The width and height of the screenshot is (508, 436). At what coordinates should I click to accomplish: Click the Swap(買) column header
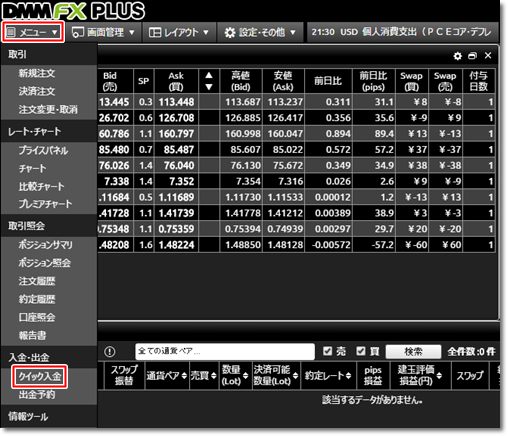(412, 81)
